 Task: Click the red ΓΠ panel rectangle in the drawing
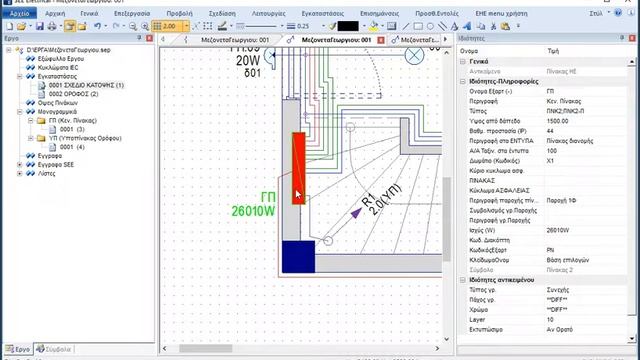point(299,168)
